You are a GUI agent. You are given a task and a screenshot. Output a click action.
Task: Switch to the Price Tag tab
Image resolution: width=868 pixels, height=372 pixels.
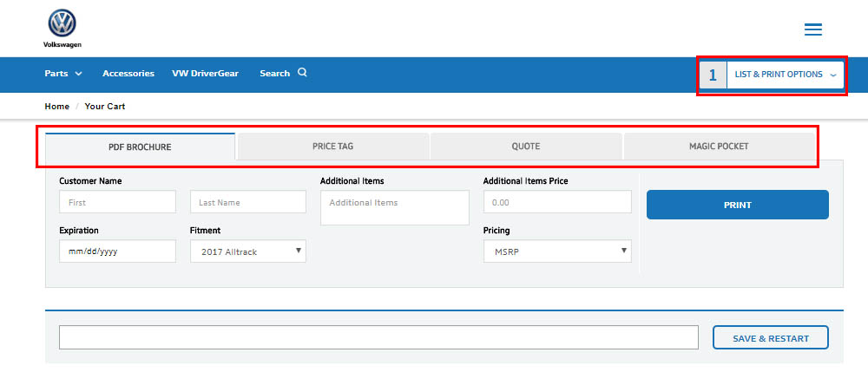click(x=332, y=147)
